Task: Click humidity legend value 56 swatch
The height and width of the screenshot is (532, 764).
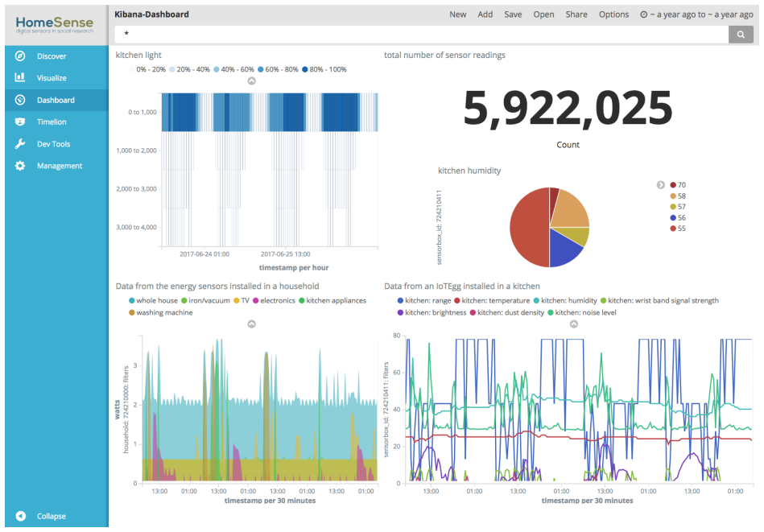Action: [x=673, y=218]
